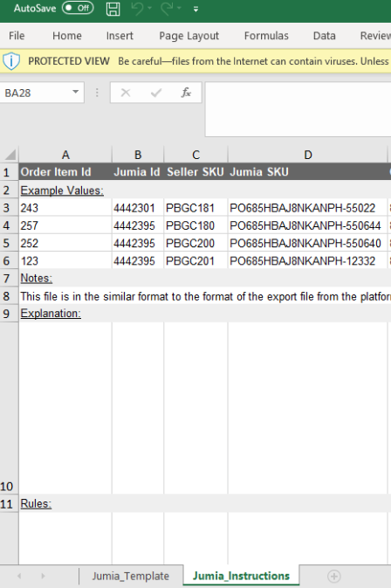Click the Redo arrow icon
The height and width of the screenshot is (588, 391).
(x=167, y=9)
